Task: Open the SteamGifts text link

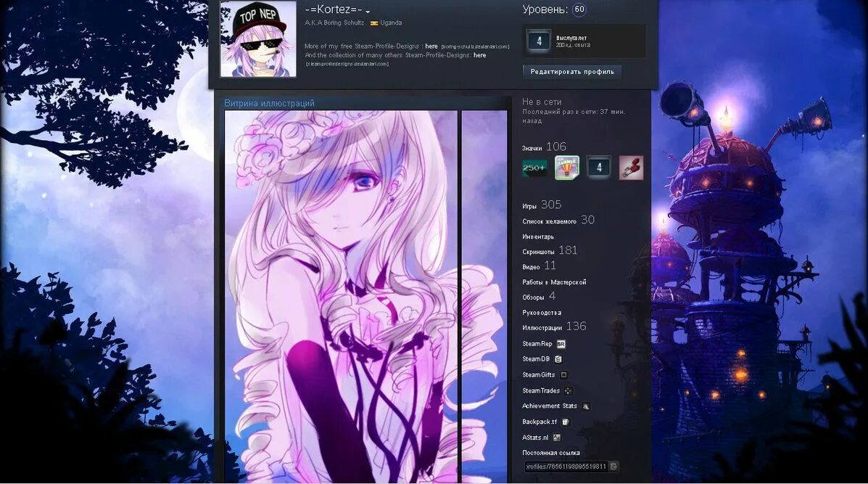Action: pyautogui.click(x=539, y=375)
